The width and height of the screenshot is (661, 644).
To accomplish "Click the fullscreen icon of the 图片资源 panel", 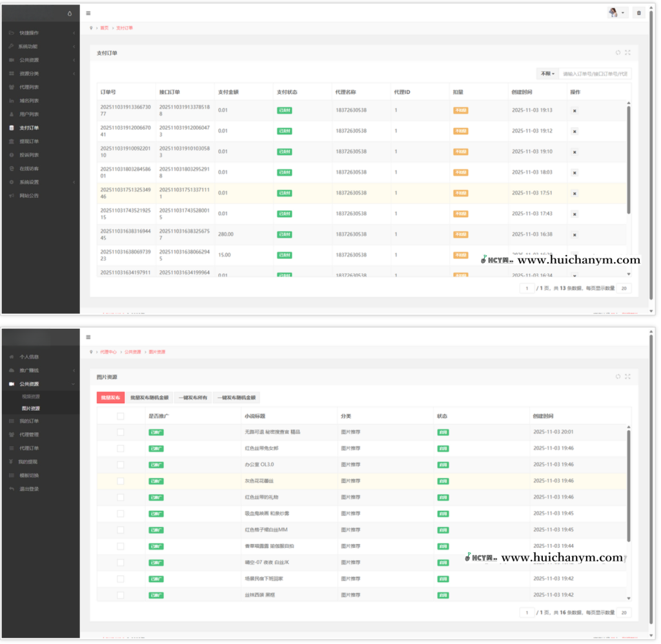I will (x=627, y=377).
